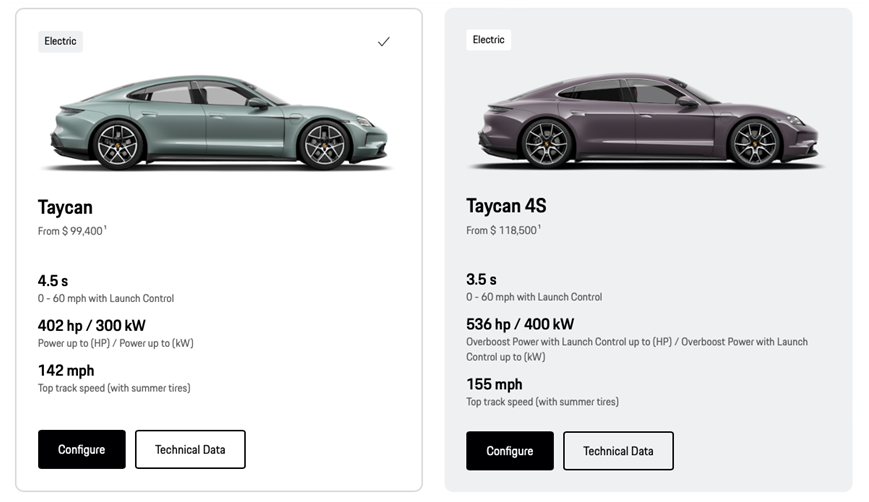This screenshot has width=869, height=502.
Task: Click the 402 hp / 300 kW power figure
Action: pyautogui.click(x=92, y=325)
